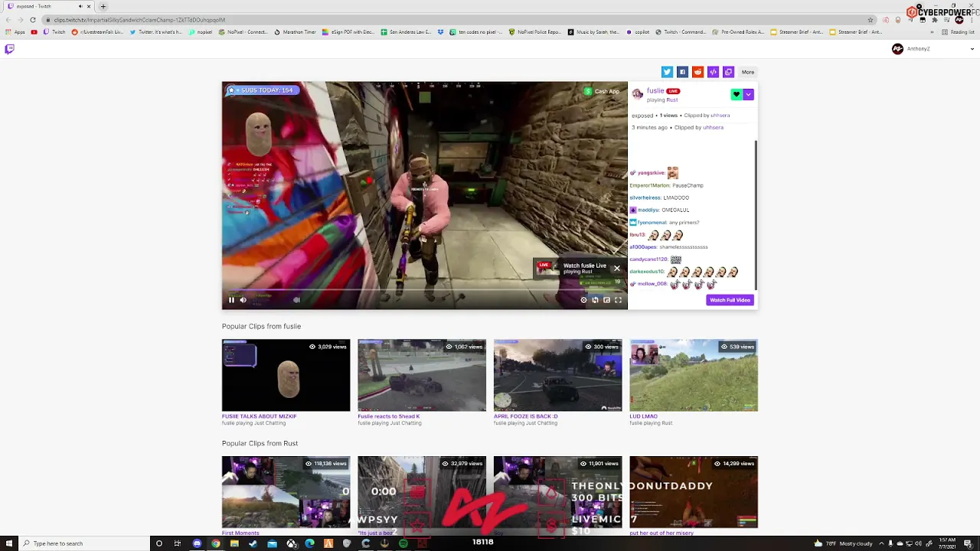980x551 pixels.
Task: Expand the purple dropdown beside the heart
Action: 749,94
